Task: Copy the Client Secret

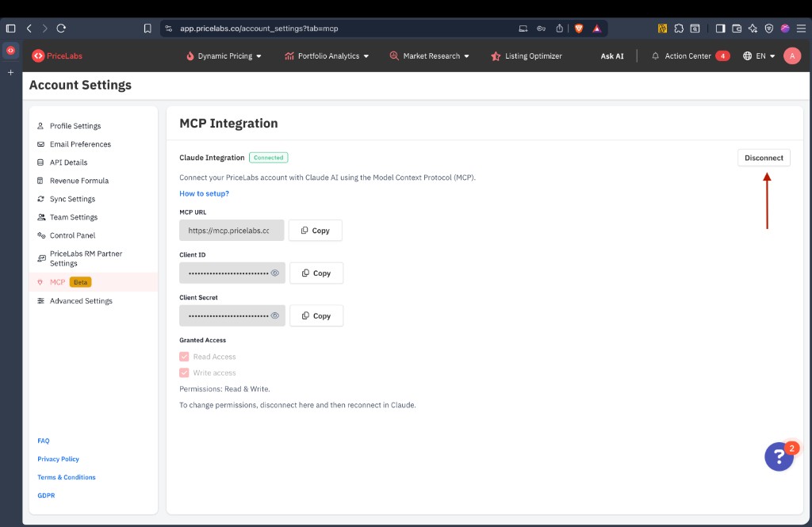Action: (316, 315)
